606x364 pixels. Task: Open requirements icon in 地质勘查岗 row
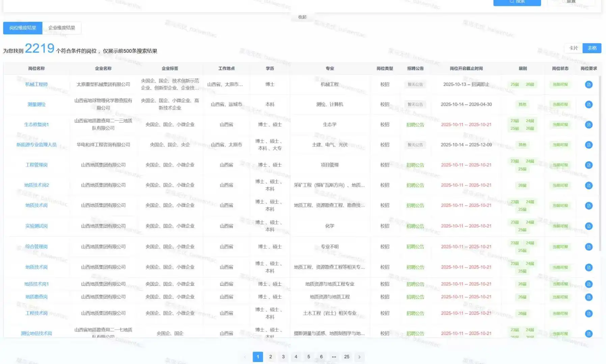click(588, 297)
